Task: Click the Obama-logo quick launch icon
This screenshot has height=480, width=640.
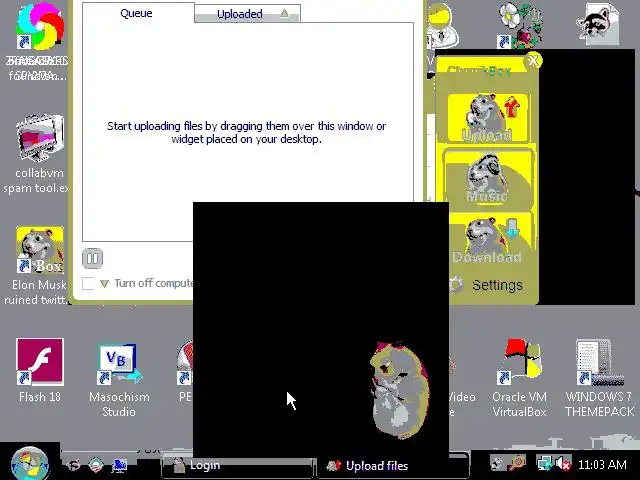Action: click(96, 465)
